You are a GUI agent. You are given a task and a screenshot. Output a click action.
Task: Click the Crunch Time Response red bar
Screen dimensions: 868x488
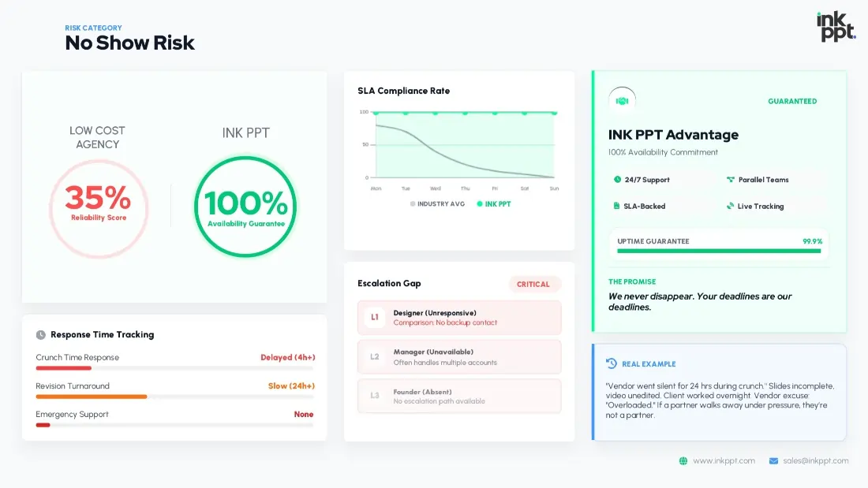pyautogui.click(x=64, y=368)
